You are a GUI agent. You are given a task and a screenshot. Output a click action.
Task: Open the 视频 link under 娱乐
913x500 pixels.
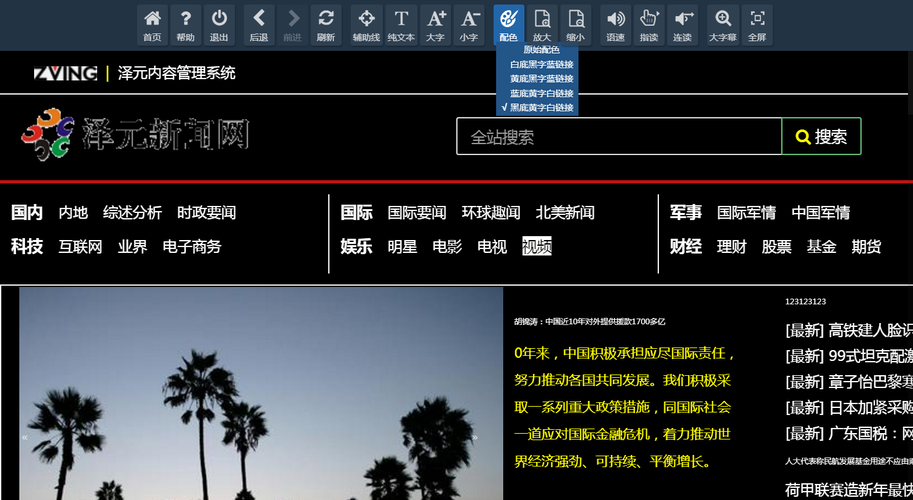click(536, 246)
